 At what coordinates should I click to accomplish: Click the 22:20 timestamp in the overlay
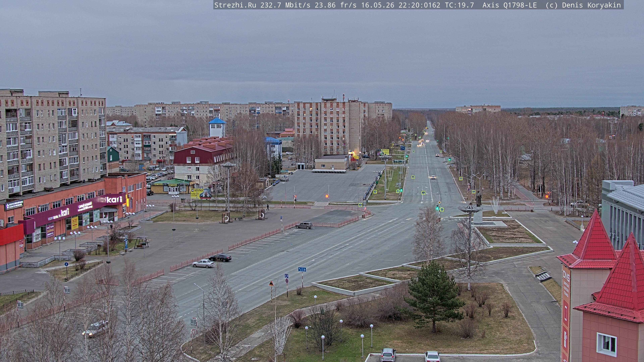409,5
